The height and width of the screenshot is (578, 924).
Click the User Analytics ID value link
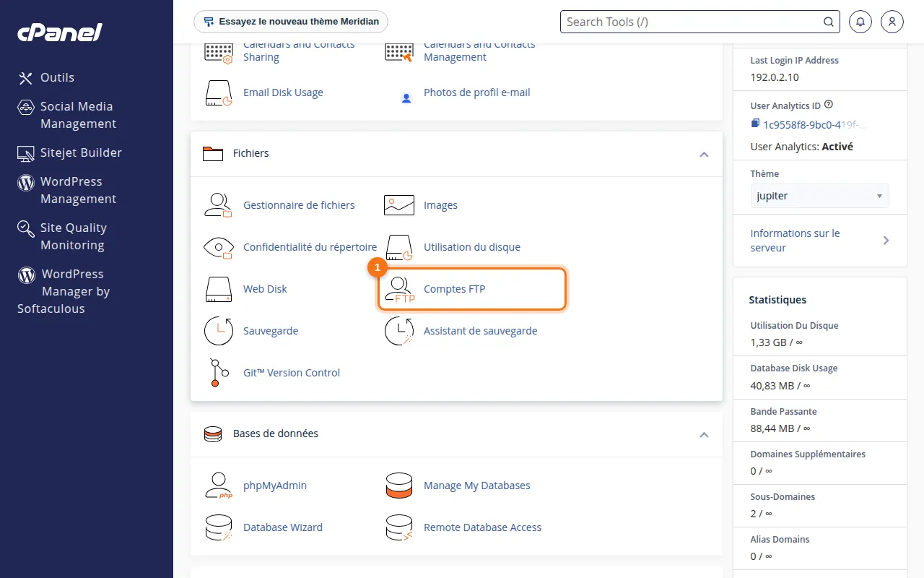(815, 125)
